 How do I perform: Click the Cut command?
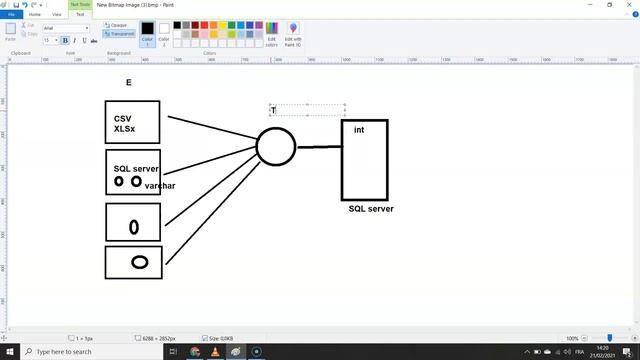pos(28,25)
